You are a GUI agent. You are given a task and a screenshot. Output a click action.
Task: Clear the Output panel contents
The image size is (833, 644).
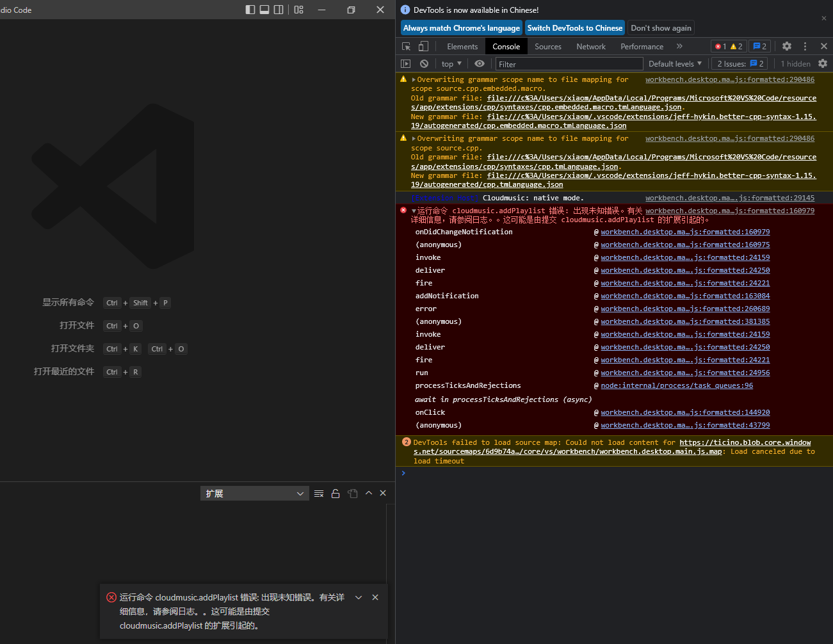click(x=319, y=493)
